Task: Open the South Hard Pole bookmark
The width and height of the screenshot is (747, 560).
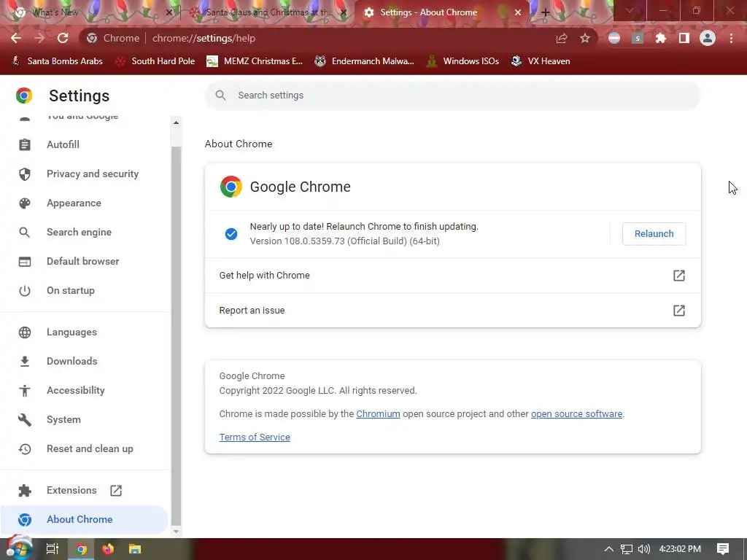Action: point(155,61)
